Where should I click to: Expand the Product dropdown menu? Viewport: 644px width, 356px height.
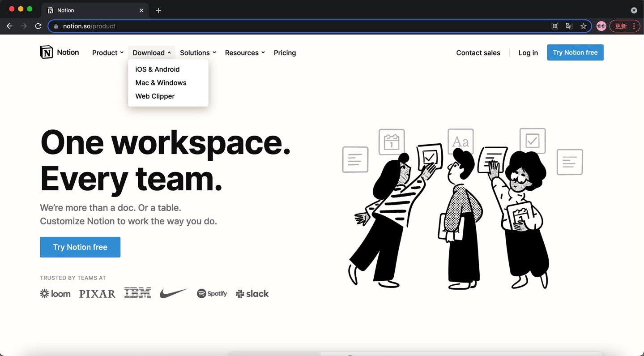[108, 53]
